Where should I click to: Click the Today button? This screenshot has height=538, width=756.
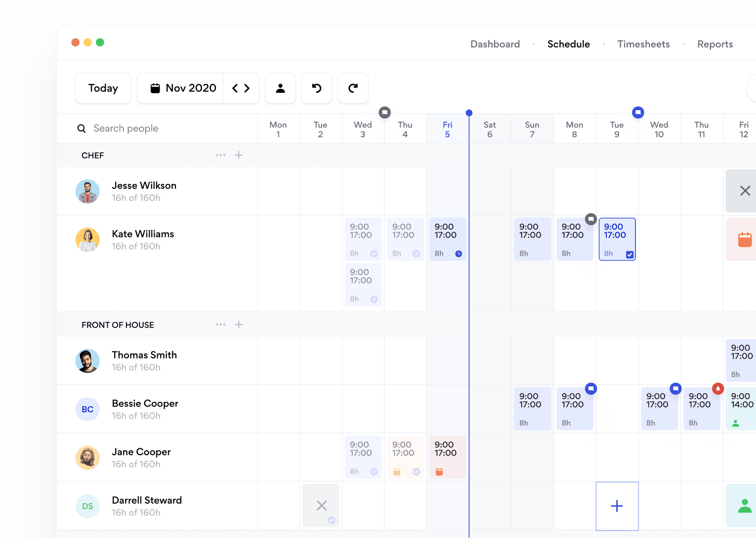103,88
